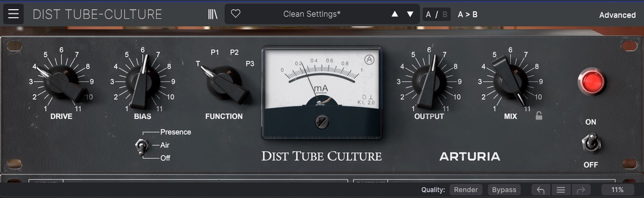Image resolution: width=644 pixels, height=198 pixels.
Task: Click the Off label beside Air switch
Action: pyautogui.click(x=165, y=158)
